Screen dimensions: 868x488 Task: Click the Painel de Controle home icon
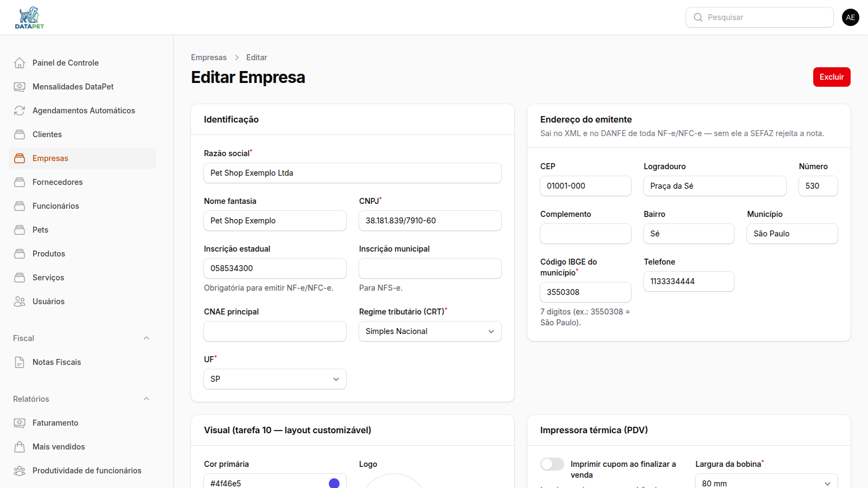coord(20,63)
